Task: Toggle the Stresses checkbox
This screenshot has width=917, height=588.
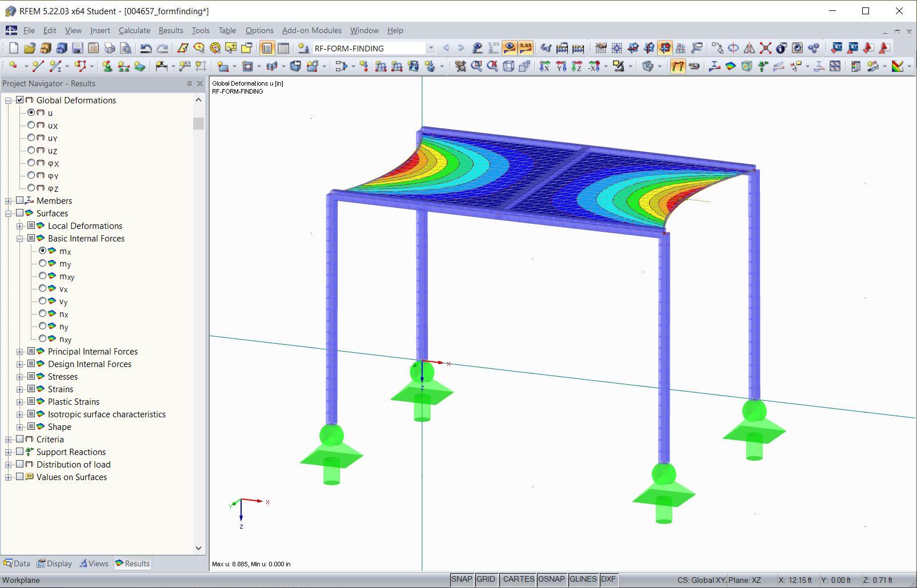Action: click(31, 376)
